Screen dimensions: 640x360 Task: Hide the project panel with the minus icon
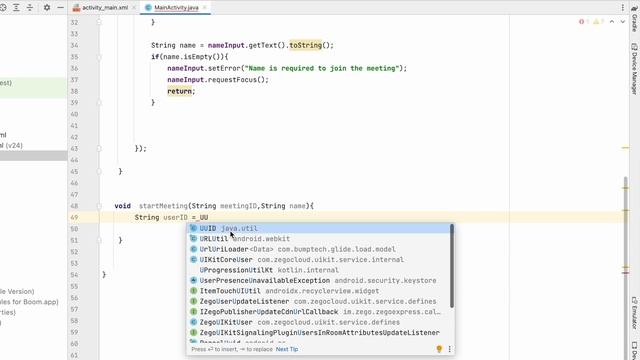pyautogui.click(x=60, y=7)
